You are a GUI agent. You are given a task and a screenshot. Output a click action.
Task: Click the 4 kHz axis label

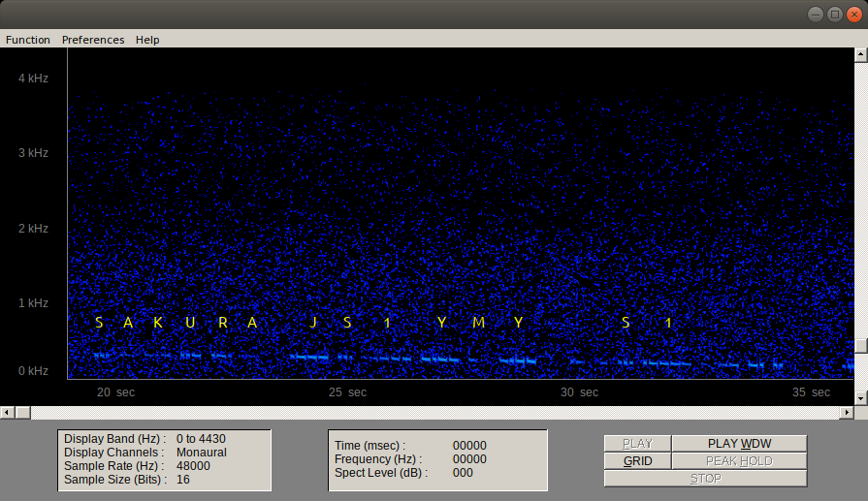tap(33, 78)
